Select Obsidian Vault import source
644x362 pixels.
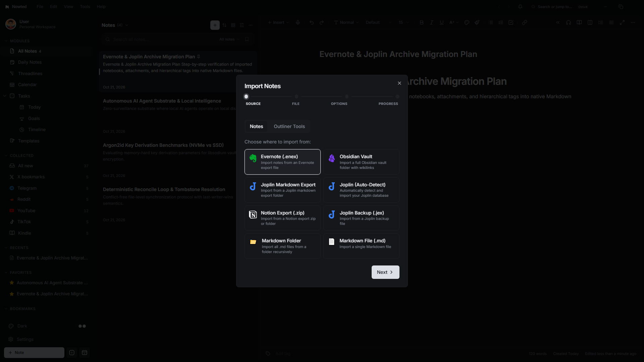pyautogui.click(x=361, y=162)
